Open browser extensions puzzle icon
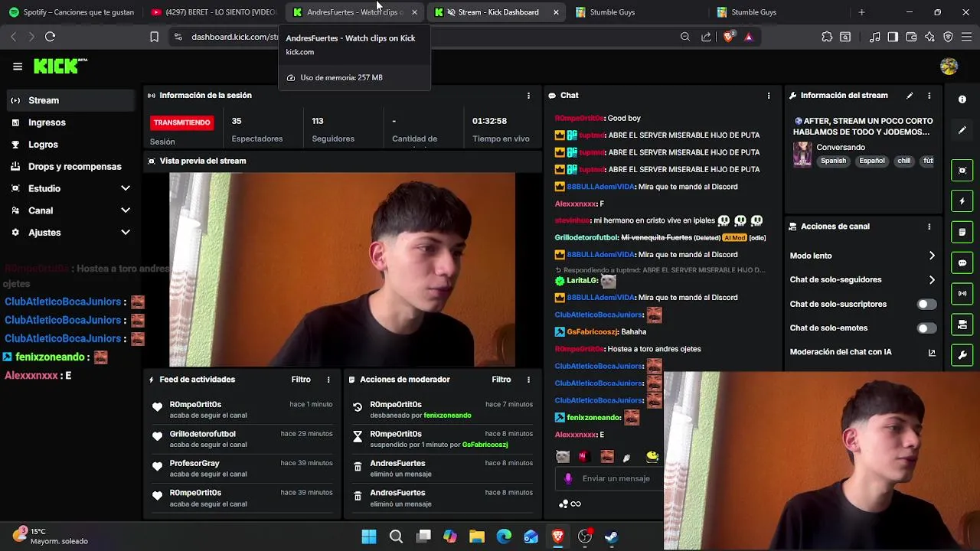The width and height of the screenshot is (980, 551). point(827,37)
